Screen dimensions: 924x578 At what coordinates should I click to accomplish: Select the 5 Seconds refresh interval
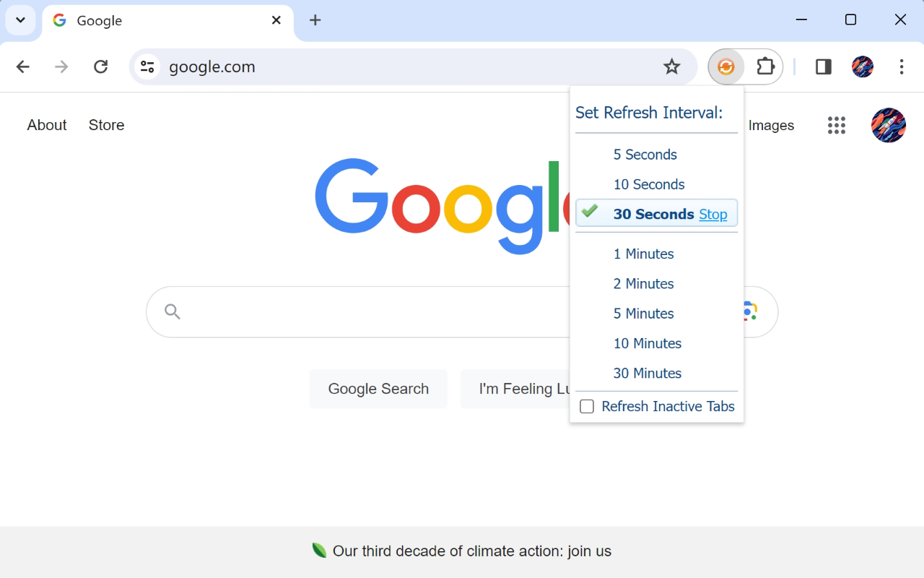pos(645,155)
